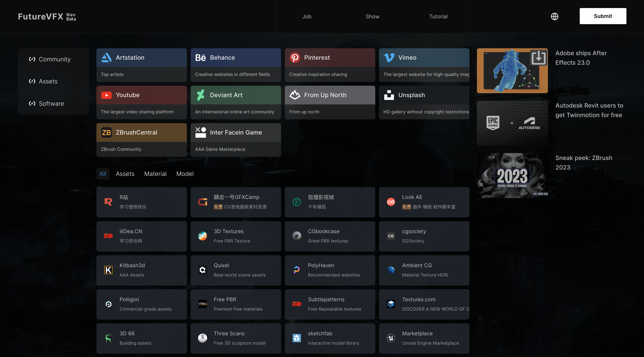Click 'Material Texture HDRi' text
This screenshot has height=357, width=644.
pos(425,275)
